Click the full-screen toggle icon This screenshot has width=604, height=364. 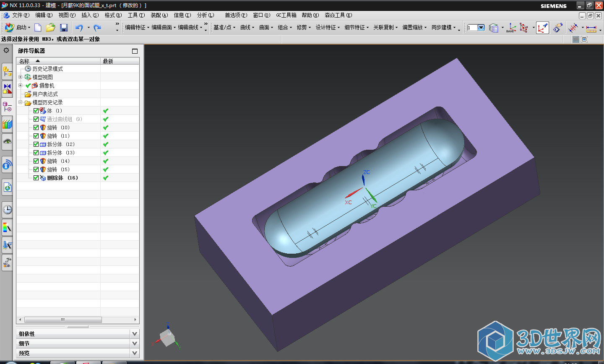(x=584, y=39)
